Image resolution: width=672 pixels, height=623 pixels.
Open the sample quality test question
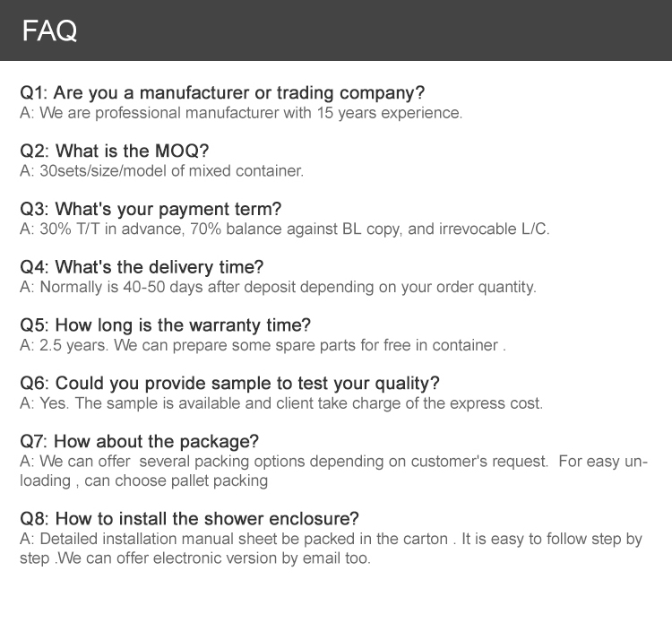point(229,385)
